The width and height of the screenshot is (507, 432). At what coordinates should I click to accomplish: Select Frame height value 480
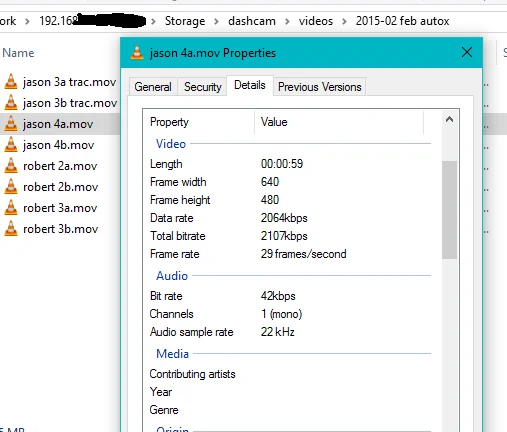[270, 200]
